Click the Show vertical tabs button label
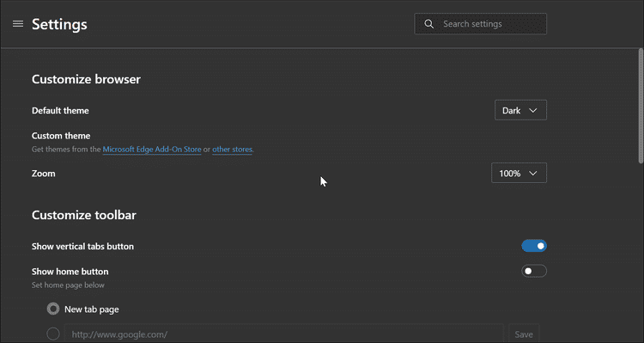This screenshot has width=644, height=343. 82,247
